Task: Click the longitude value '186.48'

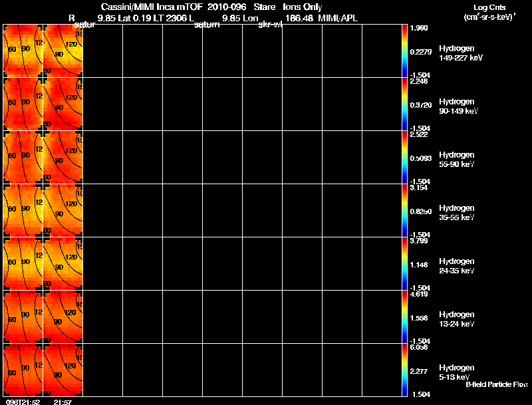Action: 299,18
